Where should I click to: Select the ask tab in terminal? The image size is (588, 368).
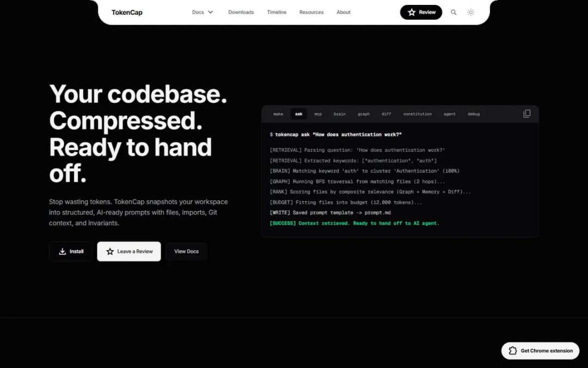[298, 114]
